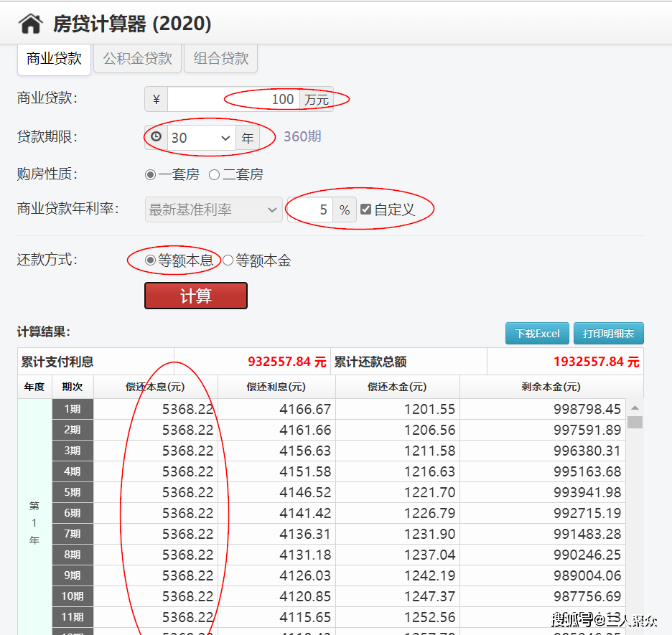
Task: Switch to the 公积金贷款 tab
Action: tap(137, 59)
